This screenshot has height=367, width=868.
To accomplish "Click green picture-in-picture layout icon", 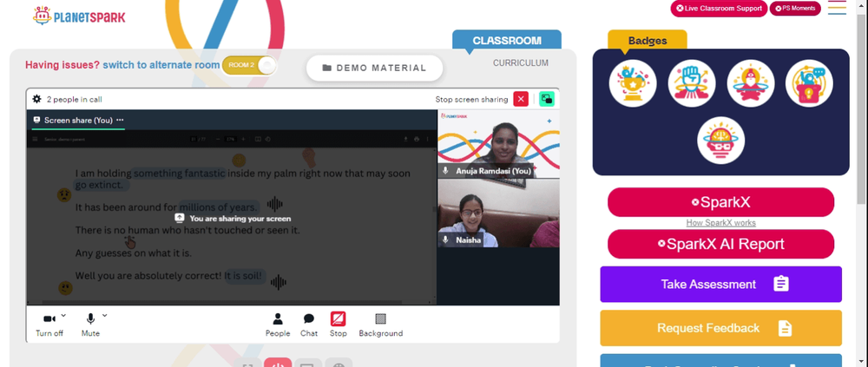I will point(546,99).
